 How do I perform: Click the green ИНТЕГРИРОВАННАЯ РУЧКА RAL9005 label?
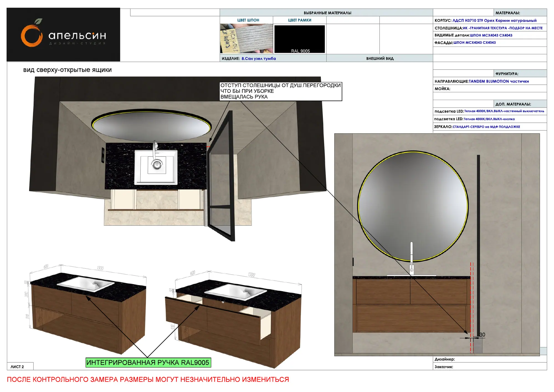tap(148, 362)
